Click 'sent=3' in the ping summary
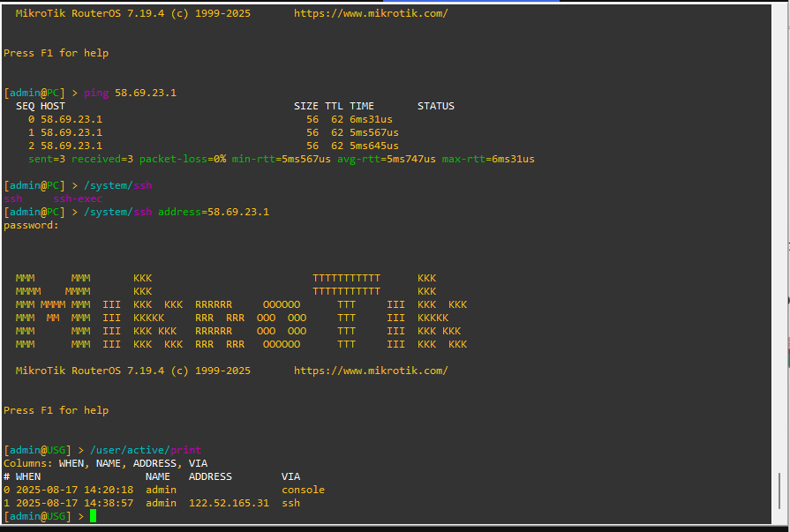Image resolution: width=790 pixels, height=532 pixels. pyautogui.click(x=47, y=159)
